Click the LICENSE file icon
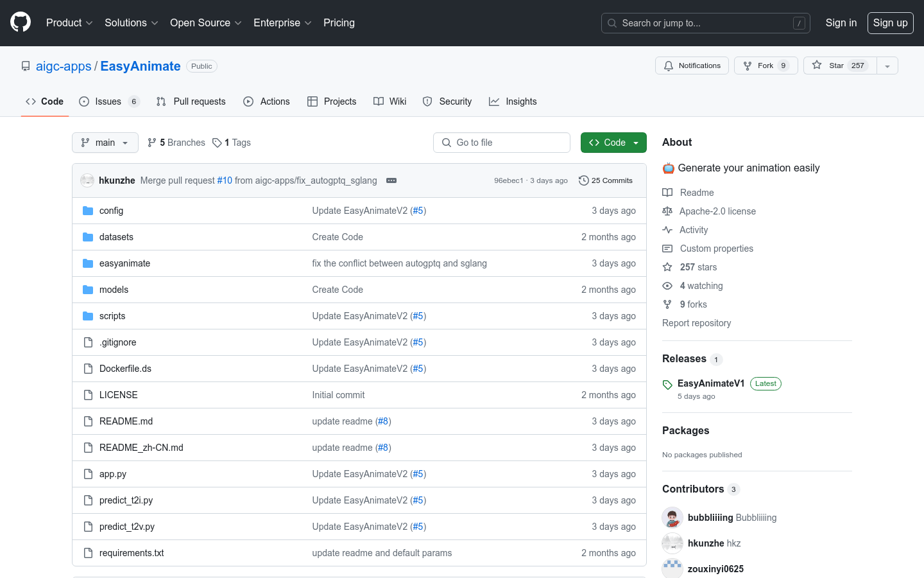 tap(88, 395)
